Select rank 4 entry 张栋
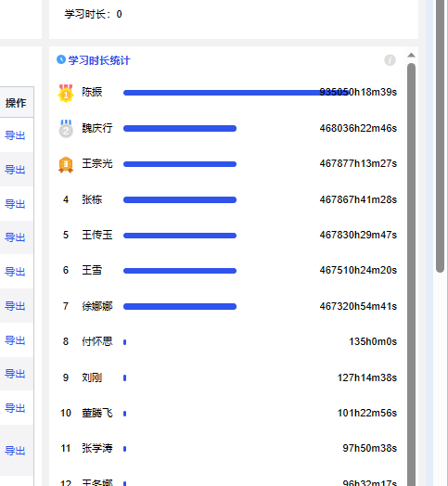This screenshot has width=448, height=486. (92, 199)
